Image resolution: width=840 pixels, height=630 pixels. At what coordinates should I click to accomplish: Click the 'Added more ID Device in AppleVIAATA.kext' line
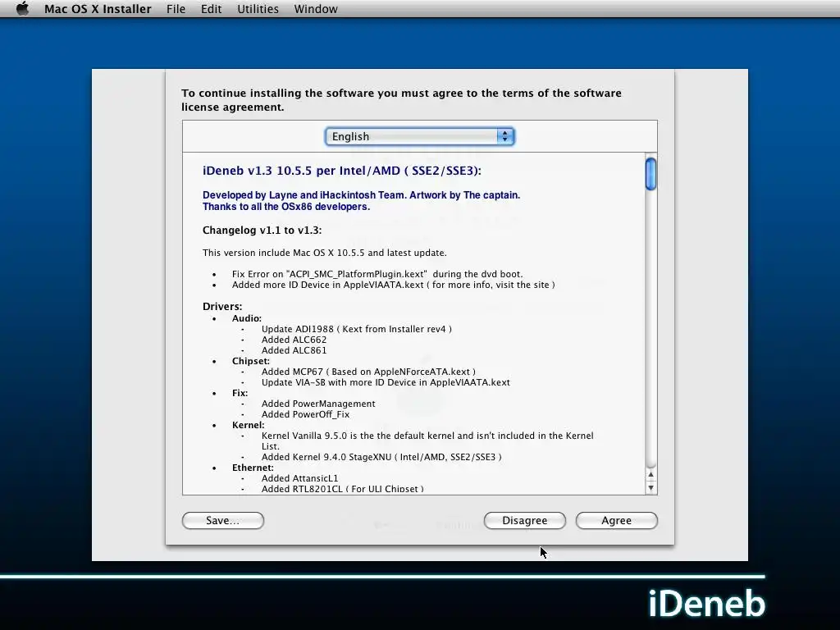pyautogui.click(x=393, y=285)
